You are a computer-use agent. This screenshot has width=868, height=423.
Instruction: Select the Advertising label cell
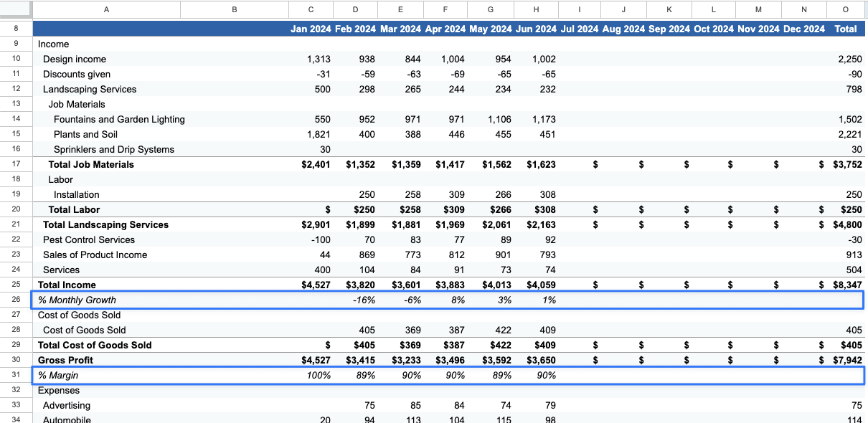click(x=67, y=405)
